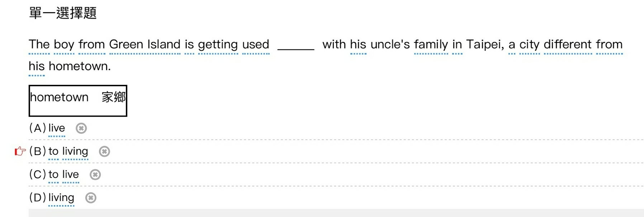This screenshot has height=217, width=644.
Task: Click the underlined word "different"
Action: coord(568,44)
